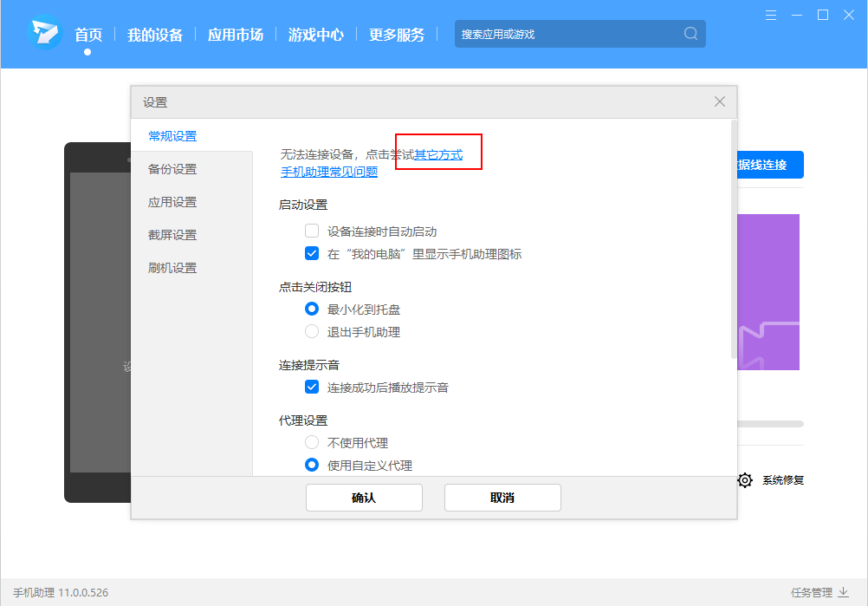Screen dimensions: 868x606
Task: Click the HiSuite logo icon
Action: [x=43, y=34]
